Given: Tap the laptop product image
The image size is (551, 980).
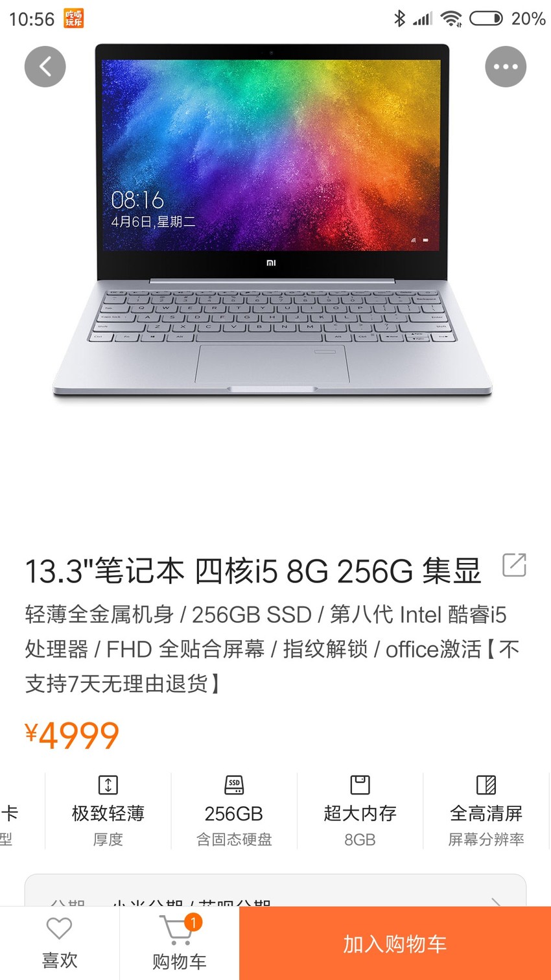Looking at the screenshot, I should (272, 222).
